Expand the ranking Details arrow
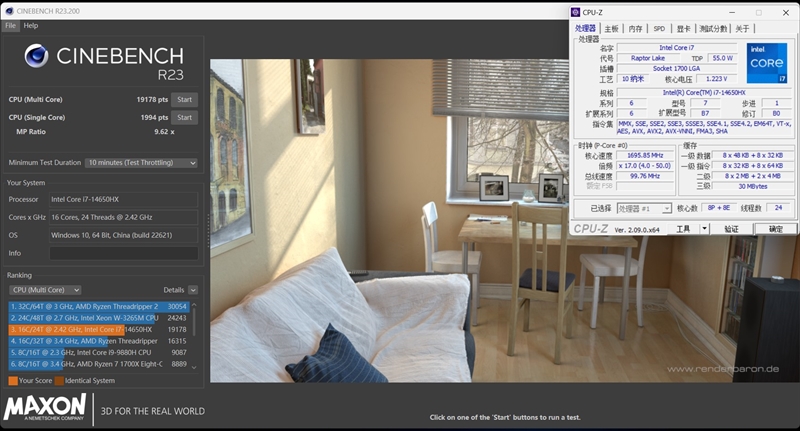The width and height of the screenshot is (800, 431). click(x=193, y=290)
